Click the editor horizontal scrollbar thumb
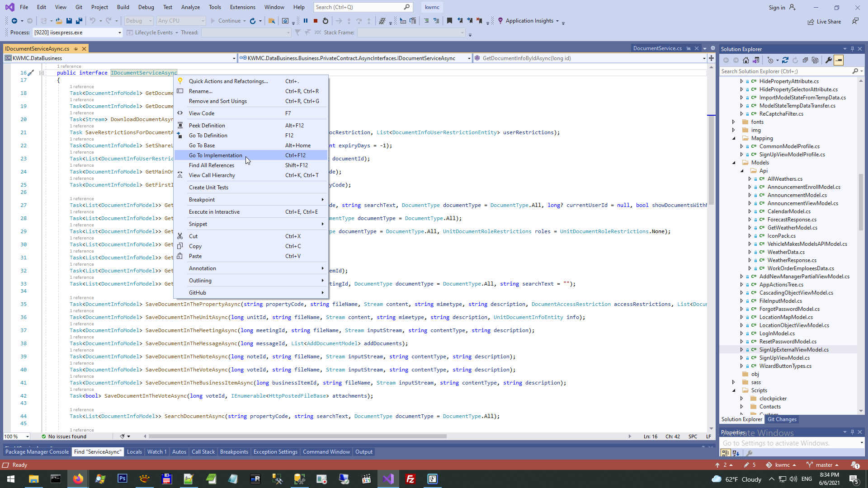868x488 pixels. click(297, 436)
